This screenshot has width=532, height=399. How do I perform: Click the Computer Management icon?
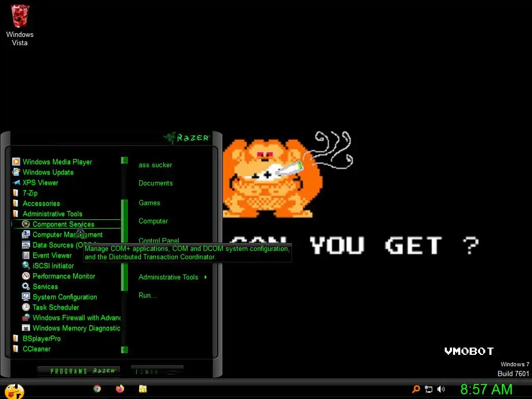point(26,234)
